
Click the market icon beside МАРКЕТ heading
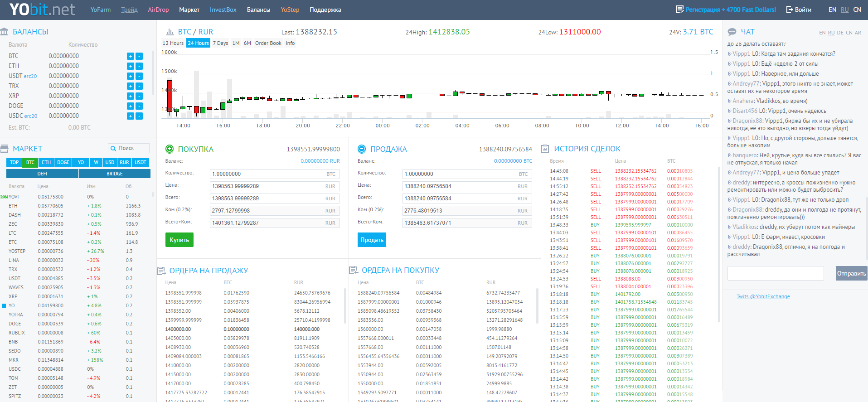coord(5,149)
